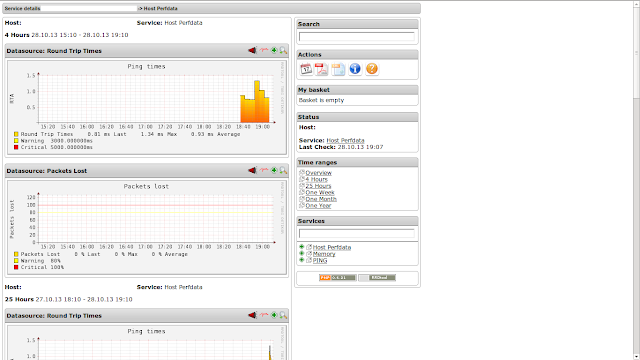640x360 pixels.
Task: Add 25 Hours Round Trip Times graph to basket
Action: coord(274,315)
